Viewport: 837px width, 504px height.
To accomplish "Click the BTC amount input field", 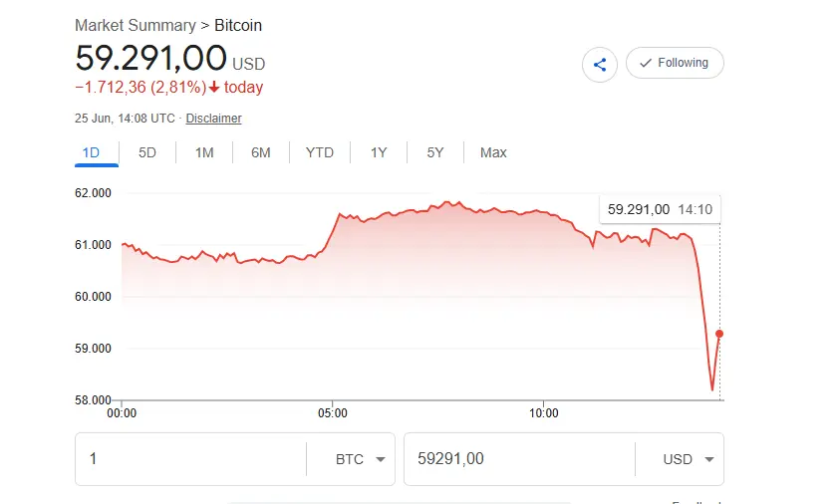I will [190, 458].
